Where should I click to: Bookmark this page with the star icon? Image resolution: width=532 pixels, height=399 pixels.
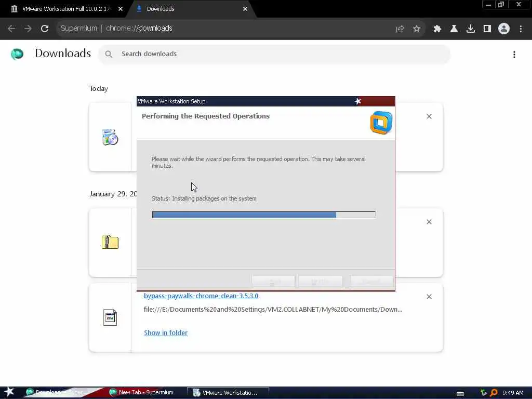(417, 29)
